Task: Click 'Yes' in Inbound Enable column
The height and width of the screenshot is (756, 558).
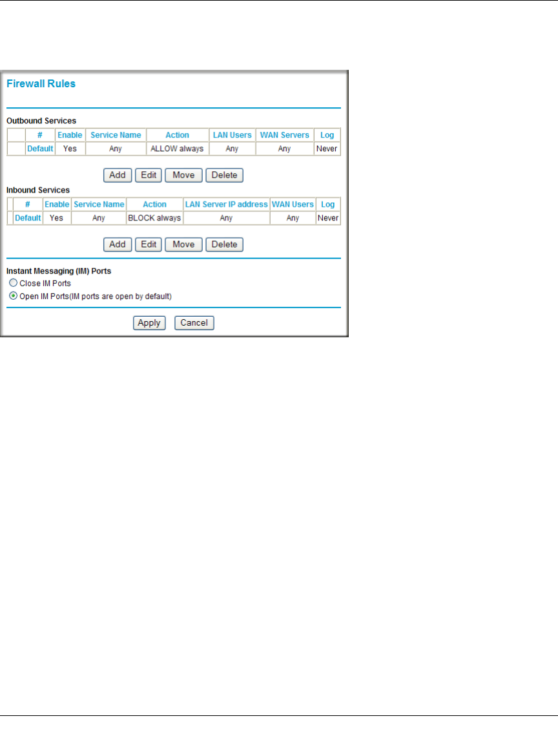Action: 56,218
